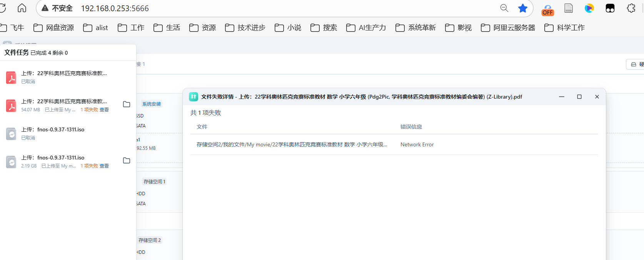This screenshot has width=644, height=260.
Task: Open the 技术进步 bookmark folder
Action: pyautogui.click(x=245, y=28)
